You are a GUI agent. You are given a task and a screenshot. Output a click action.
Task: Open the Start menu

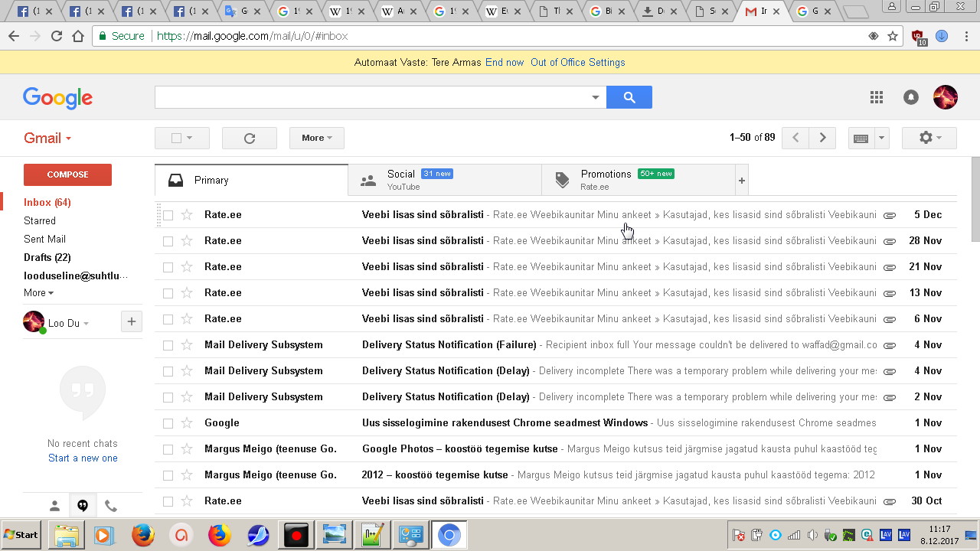[21, 535]
